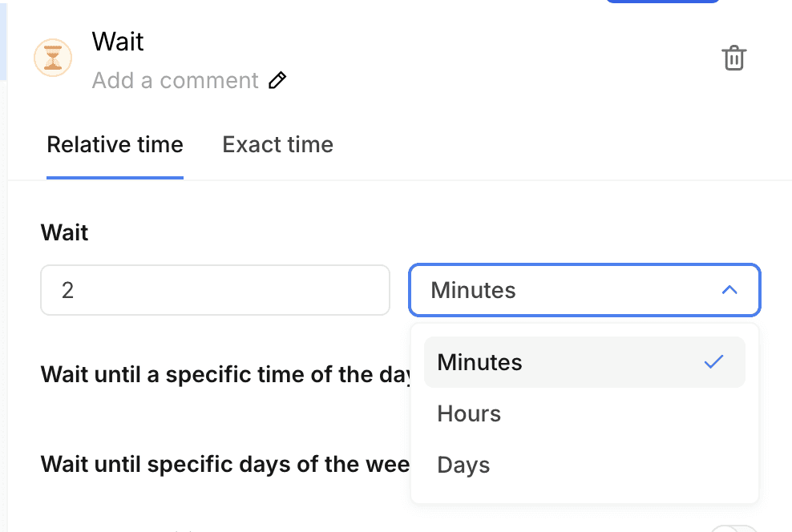Select the Relative time tab
The image size is (792, 532).
click(x=115, y=145)
